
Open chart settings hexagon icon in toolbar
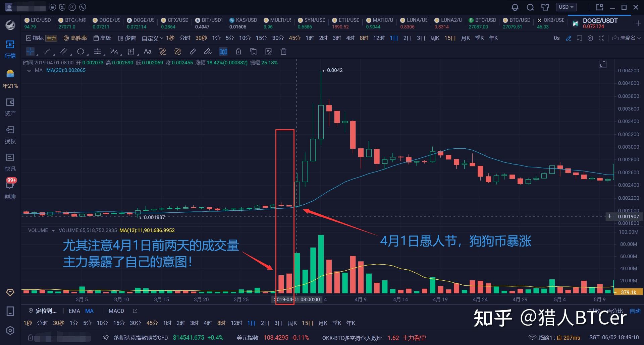pyautogui.click(x=590, y=38)
